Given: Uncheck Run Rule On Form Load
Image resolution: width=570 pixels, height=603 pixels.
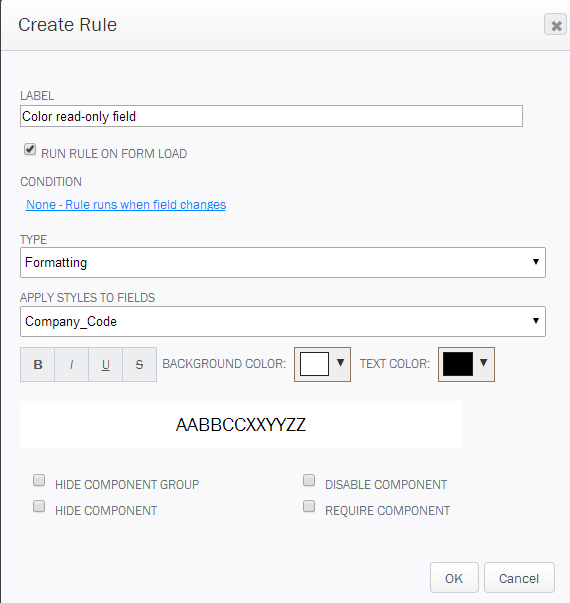Looking at the screenshot, I should 30,149.
